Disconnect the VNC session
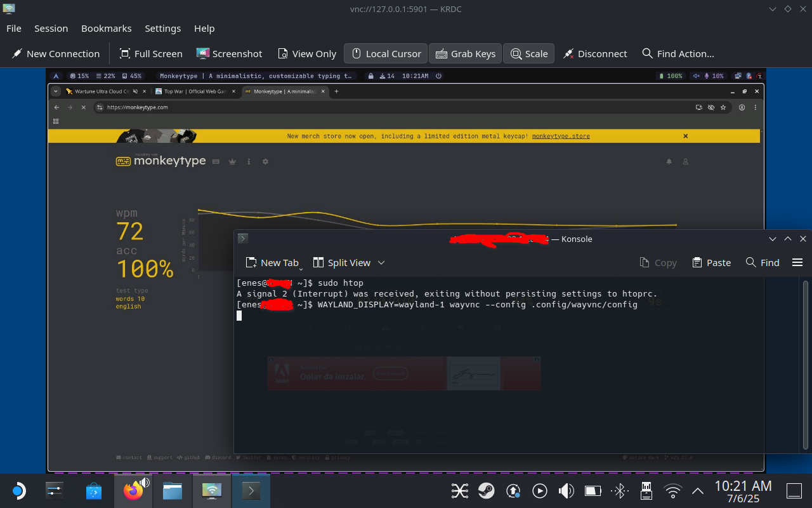This screenshot has width=812, height=508. pos(595,54)
